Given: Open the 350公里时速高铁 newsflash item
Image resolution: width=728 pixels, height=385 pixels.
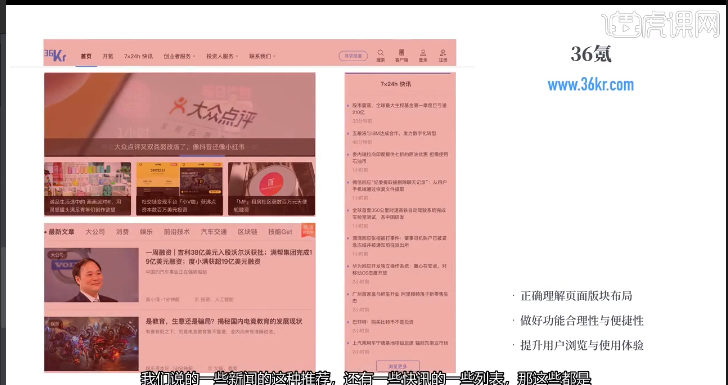Looking at the screenshot, I should coord(399,214).
